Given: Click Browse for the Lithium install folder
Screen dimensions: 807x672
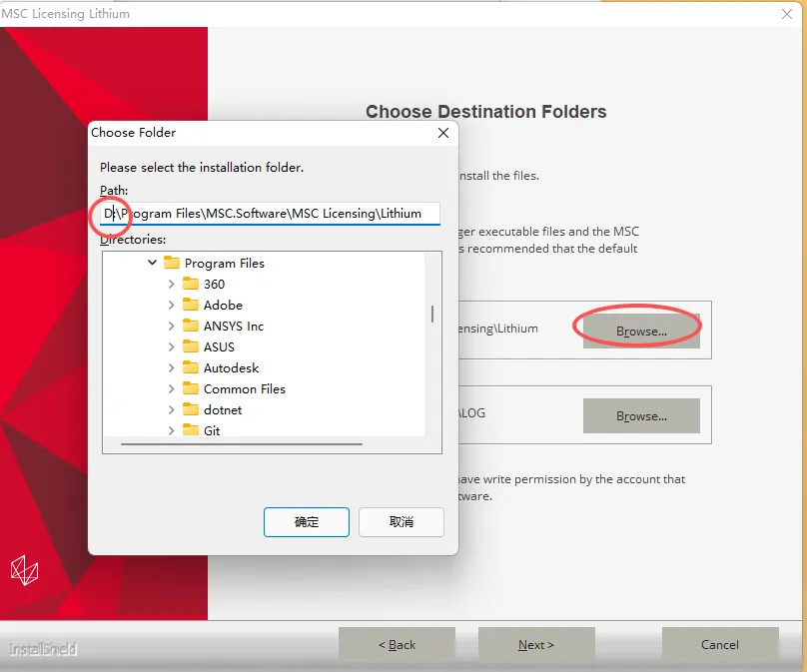Looking at the screenshot, I should tap(641, 331).
